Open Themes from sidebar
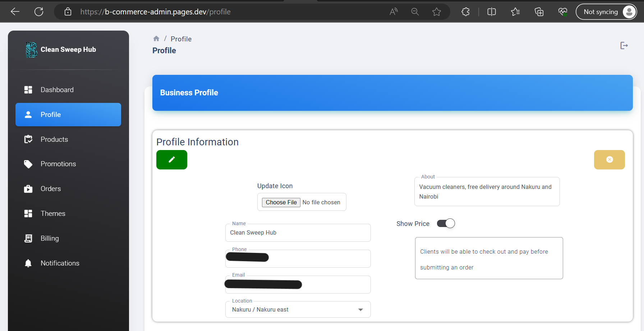Viewport: 644px width, 331px height. coord(53,214)
